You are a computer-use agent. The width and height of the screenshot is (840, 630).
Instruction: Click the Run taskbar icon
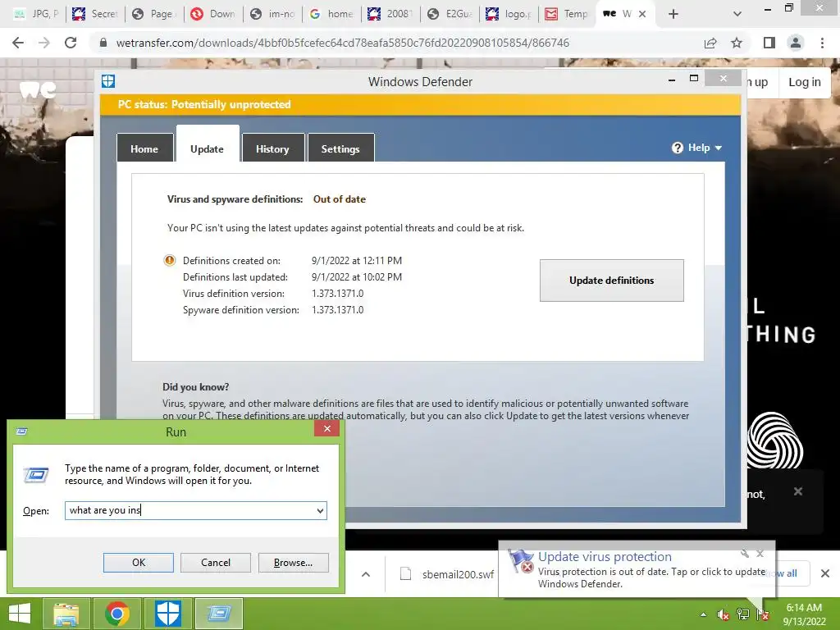click(219, 614)
